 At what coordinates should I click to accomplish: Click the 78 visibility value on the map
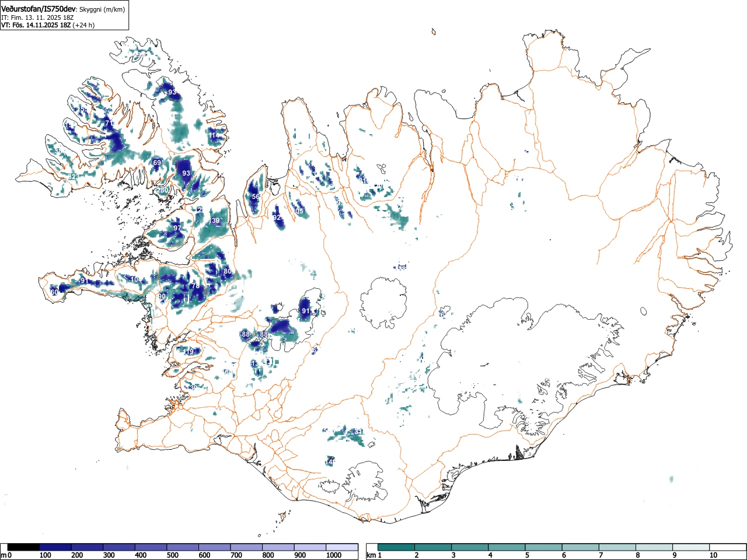point(196,286)
